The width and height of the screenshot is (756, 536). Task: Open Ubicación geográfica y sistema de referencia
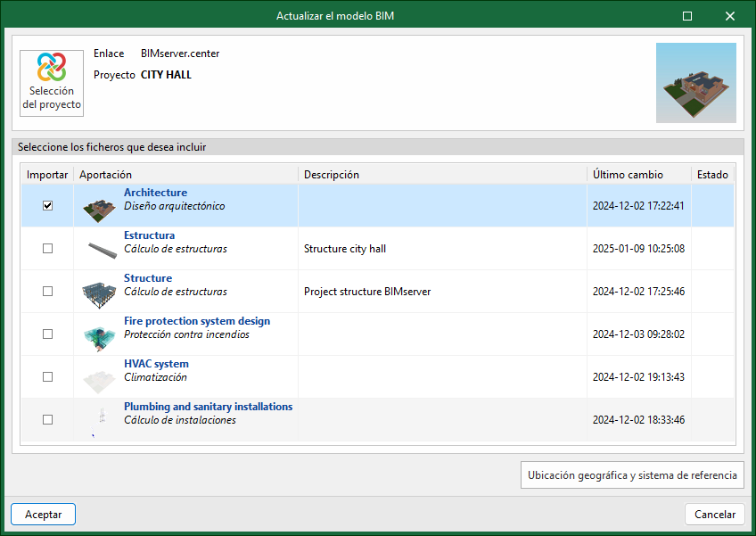631,475
